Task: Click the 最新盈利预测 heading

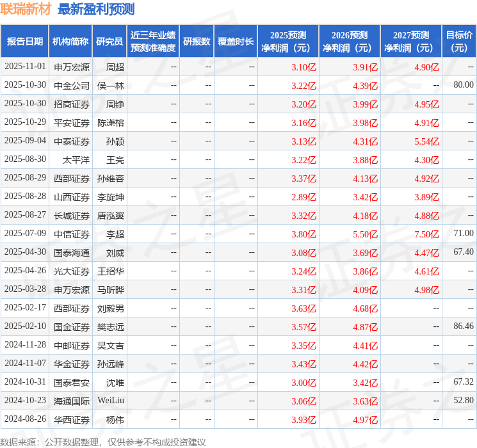Action: click(96, 9)
